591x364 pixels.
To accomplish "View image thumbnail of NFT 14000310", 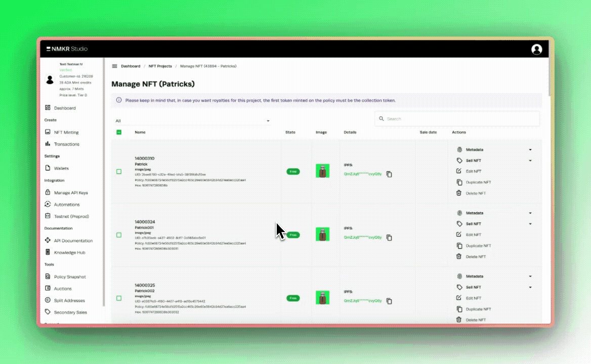I will point(322,171).
